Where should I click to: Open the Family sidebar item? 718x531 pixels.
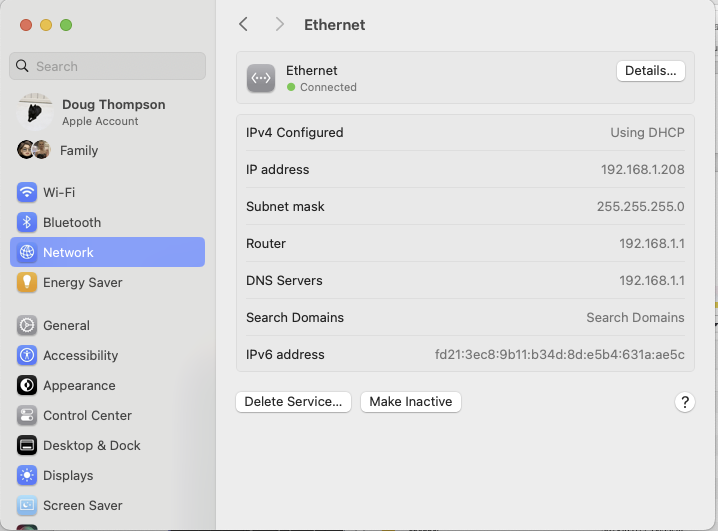(78, 150)
